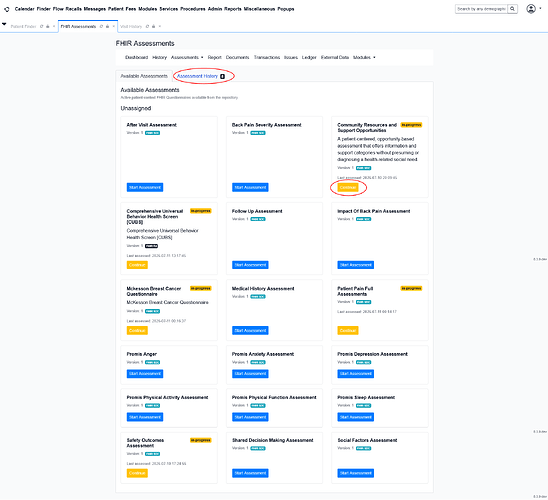Close the Visit History tab
The width and height of the screenshot is (548, 500).
point(160,27)
